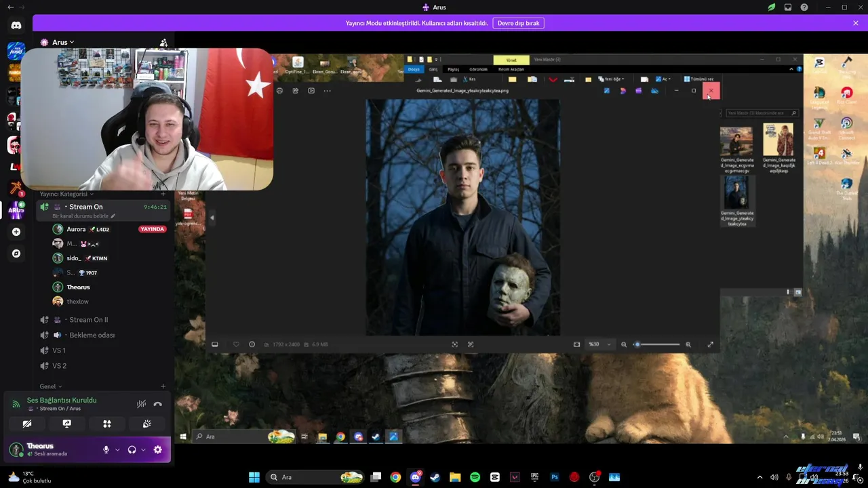868x488 pixels.
Task: Open the Yeni öğe dropdown in Explorer
Action: tap(611, 79)
